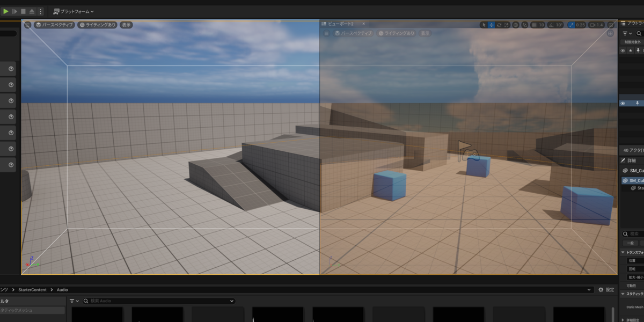The width and height of the screenshot is (644, 322).
Task: Choose the select-objects cursor tool
Action: click(x=483, y=25)
